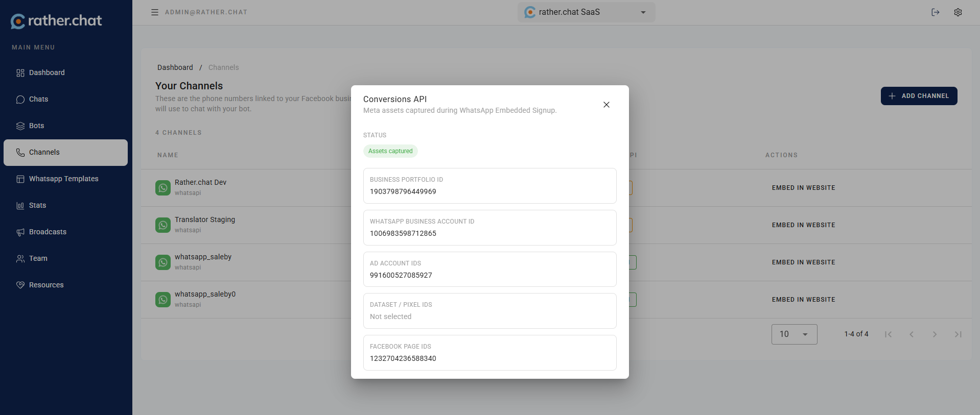The width and height of the screenshot is (980, 415).
Task: Click the Team people icon
Action: [20, 259]
